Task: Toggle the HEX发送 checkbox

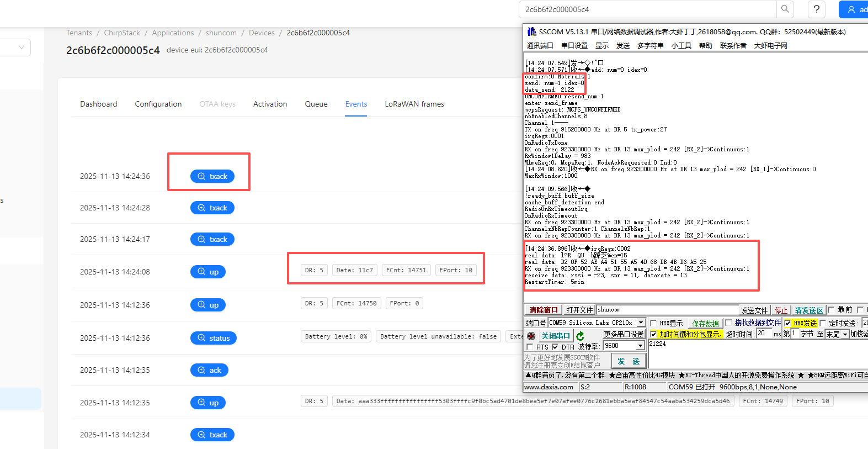Action: 787,323
